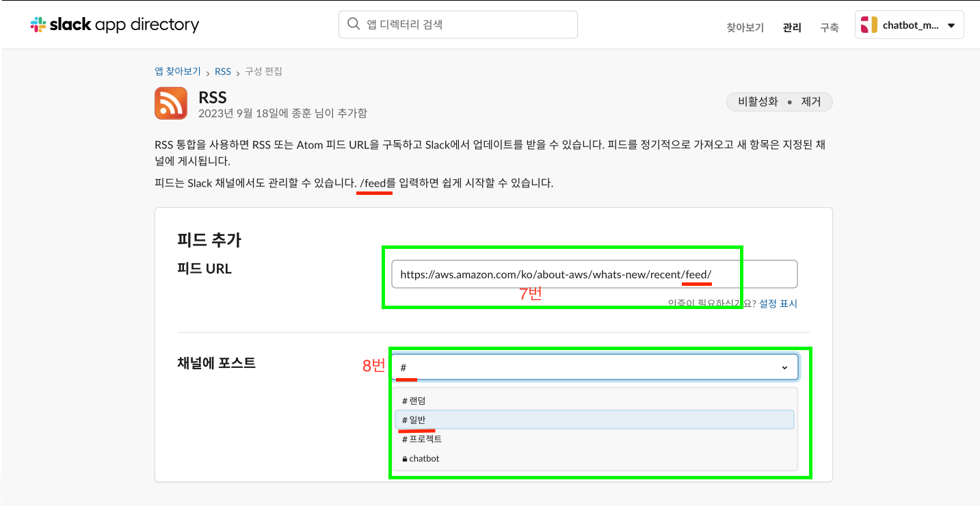Viewport: 980px width, 506px height.
Task: Click the Slack app directory logo
Action: [x=115, y=25]
